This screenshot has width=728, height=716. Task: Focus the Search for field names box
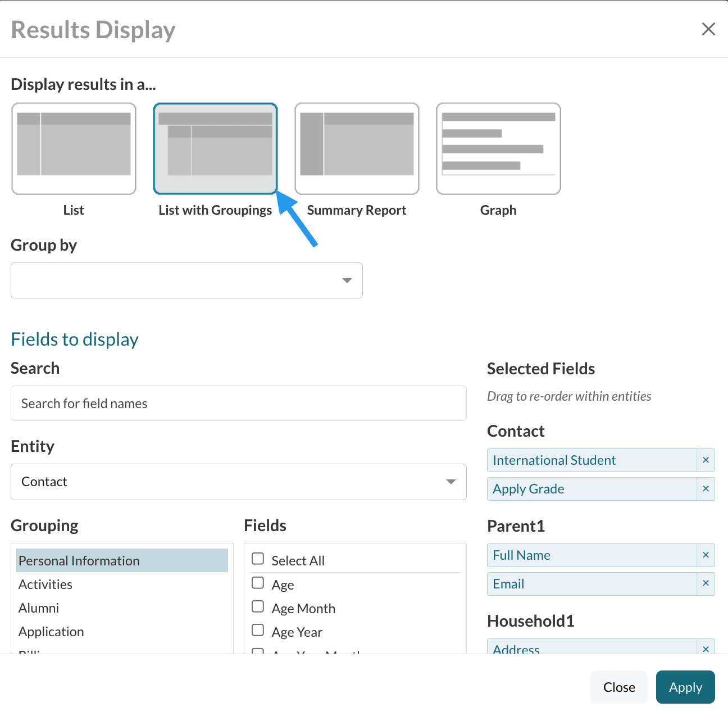pos(238,404)
